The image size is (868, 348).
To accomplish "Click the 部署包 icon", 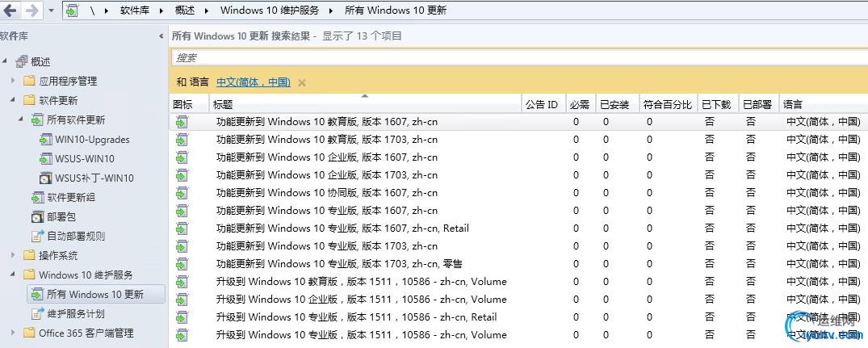I will click(38, 217).
